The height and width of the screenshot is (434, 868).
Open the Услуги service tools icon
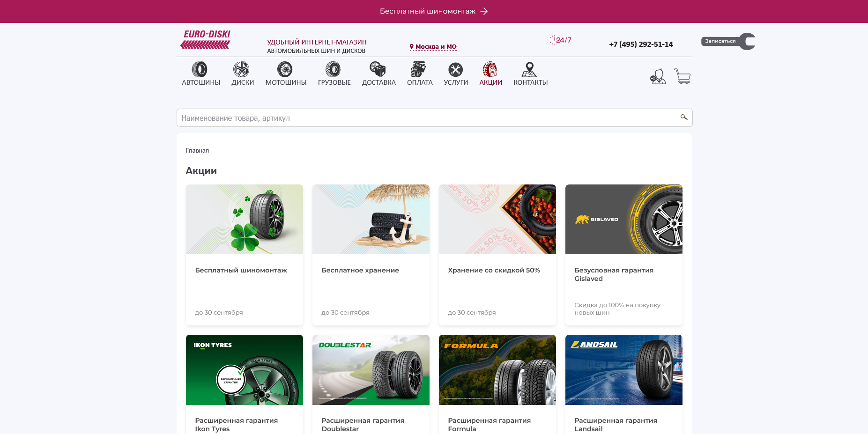(455, 69)
